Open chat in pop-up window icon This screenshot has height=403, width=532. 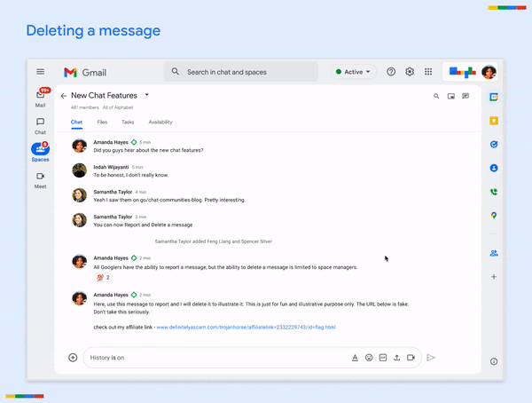point(451,96)
